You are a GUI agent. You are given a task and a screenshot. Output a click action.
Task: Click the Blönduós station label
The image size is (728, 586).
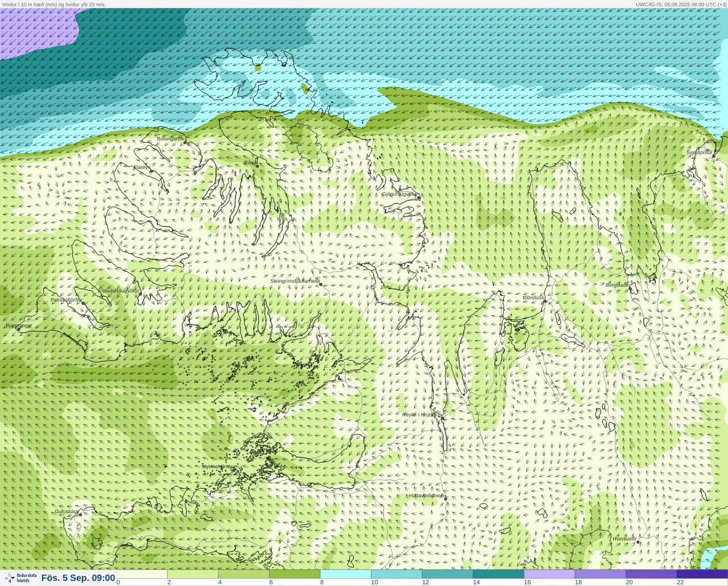[533, 298]
